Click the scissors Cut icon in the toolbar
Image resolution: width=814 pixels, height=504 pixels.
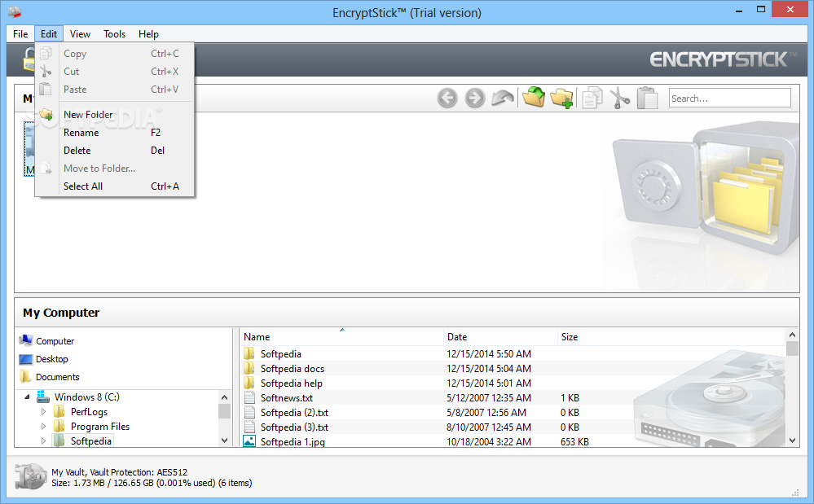pos(619,98)
